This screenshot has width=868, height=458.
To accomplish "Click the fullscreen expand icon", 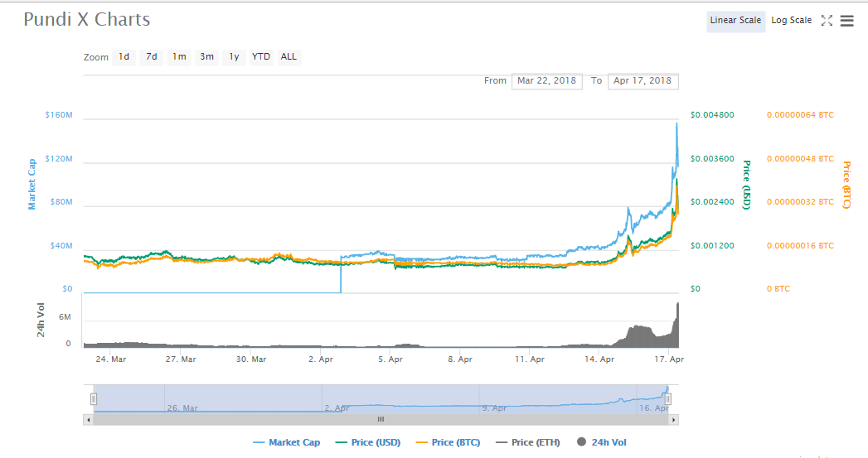I will 827,21.
